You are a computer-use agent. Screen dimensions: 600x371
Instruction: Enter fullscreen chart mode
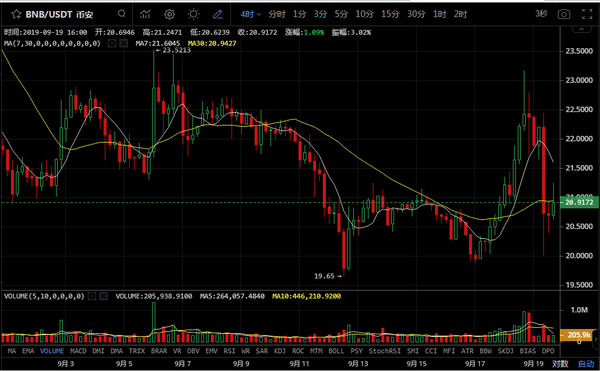[x=587, y=15]
